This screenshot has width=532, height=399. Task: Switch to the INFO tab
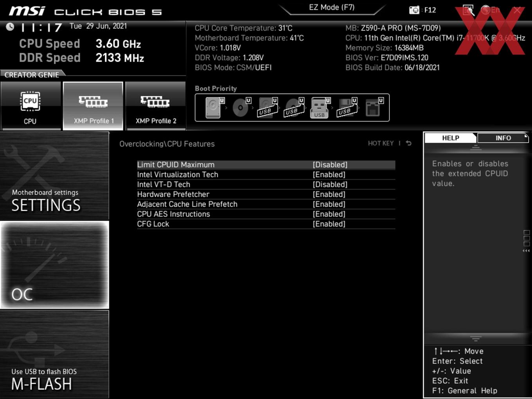tap(503, 138)
